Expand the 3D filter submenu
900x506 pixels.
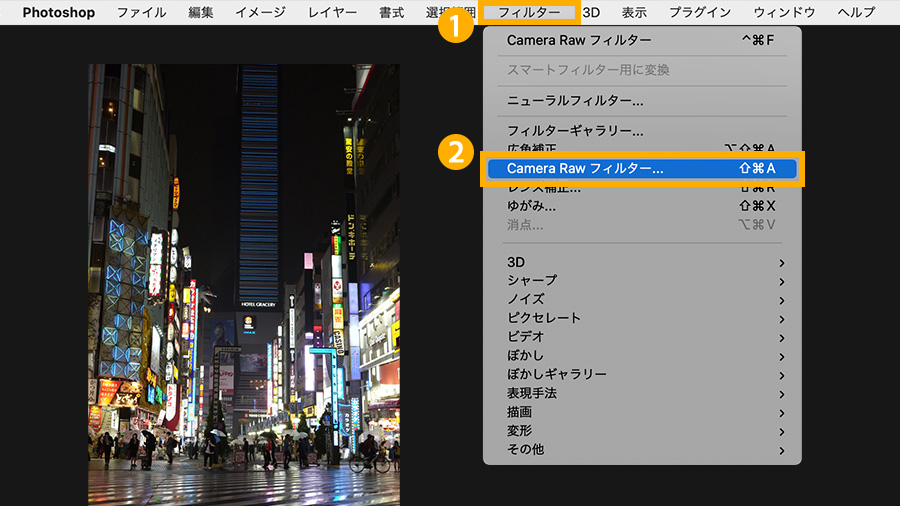(x=642, y=262)
